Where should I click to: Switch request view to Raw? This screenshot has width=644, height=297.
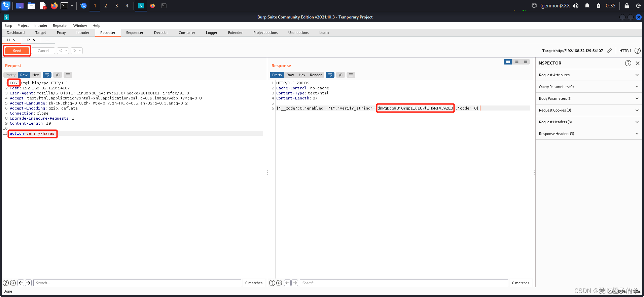[24, 75]
